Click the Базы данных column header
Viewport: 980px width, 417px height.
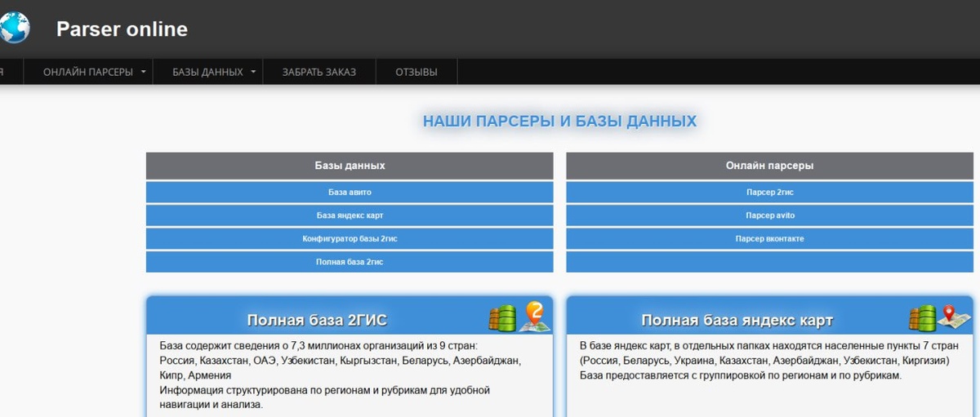(350, 166)
